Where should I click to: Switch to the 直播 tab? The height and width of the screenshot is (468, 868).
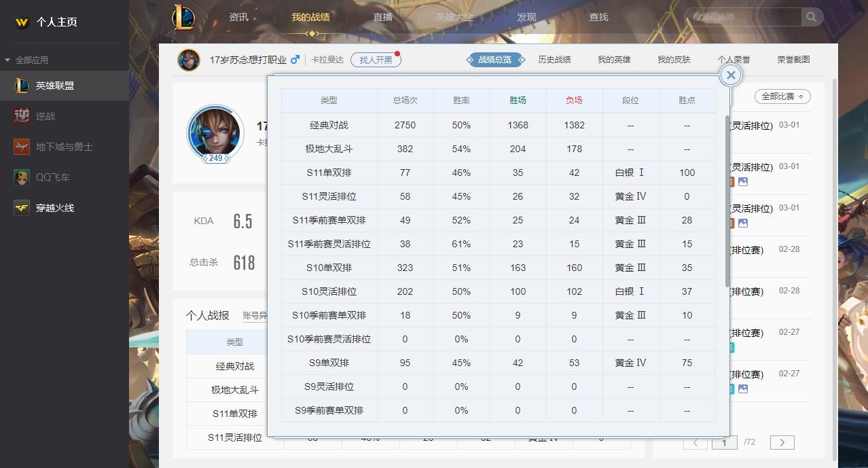pos(383,17)
